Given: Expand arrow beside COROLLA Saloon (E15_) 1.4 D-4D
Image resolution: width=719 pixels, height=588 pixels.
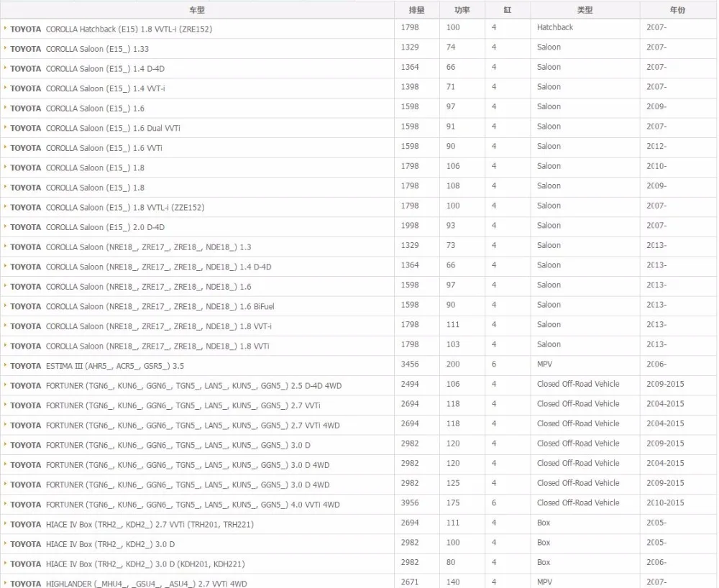Looking at the screenshot, I should 5,68.
